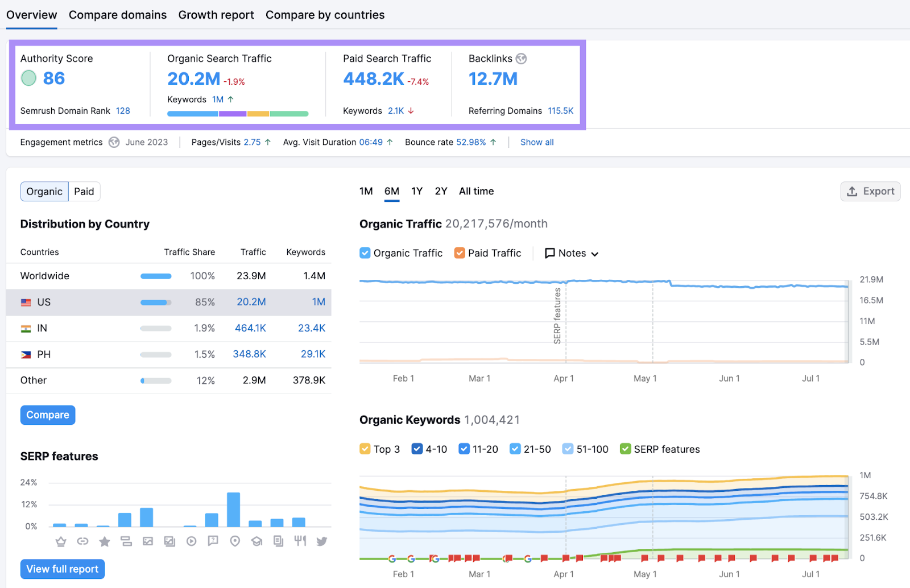
Task: Click the globe icon next to Backlinks
Action: click(x=522, y=59)
